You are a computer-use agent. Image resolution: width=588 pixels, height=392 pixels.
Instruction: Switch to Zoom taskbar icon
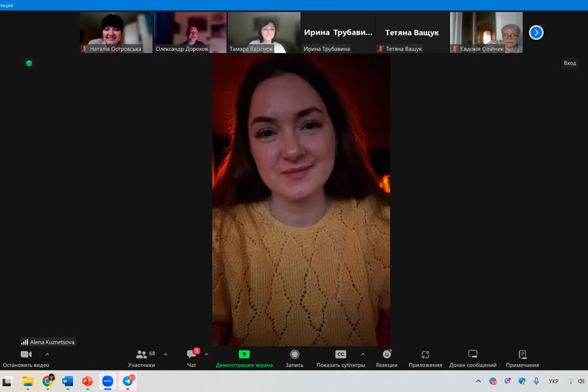click(x=108, y=381)
